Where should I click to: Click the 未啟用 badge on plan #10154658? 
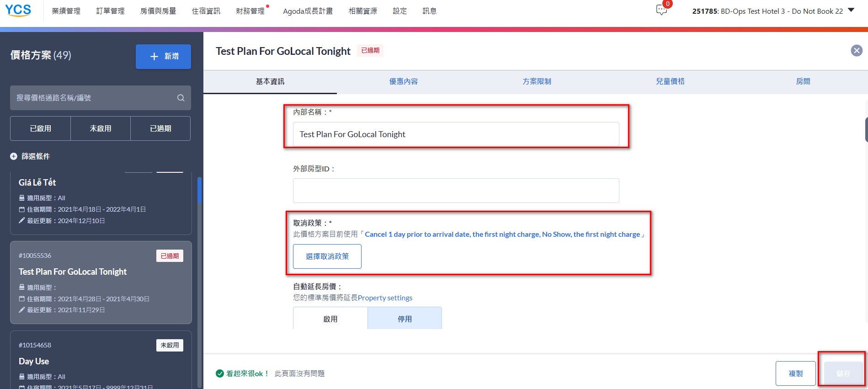point(170,345)
